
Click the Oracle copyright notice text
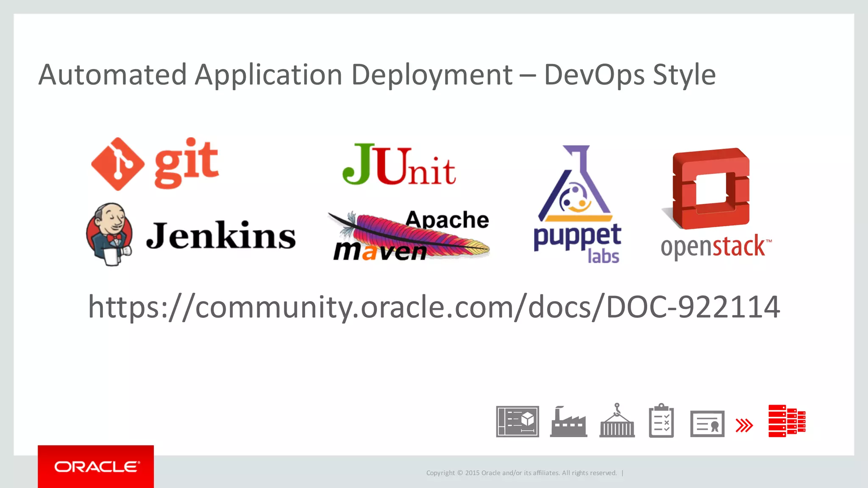click(521, 473)
